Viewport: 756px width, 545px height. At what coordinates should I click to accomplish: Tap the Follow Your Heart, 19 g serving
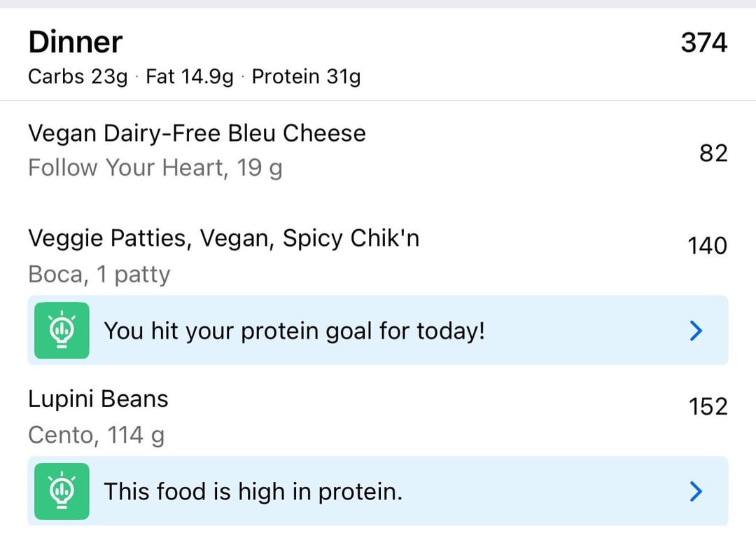pos(155,168)
